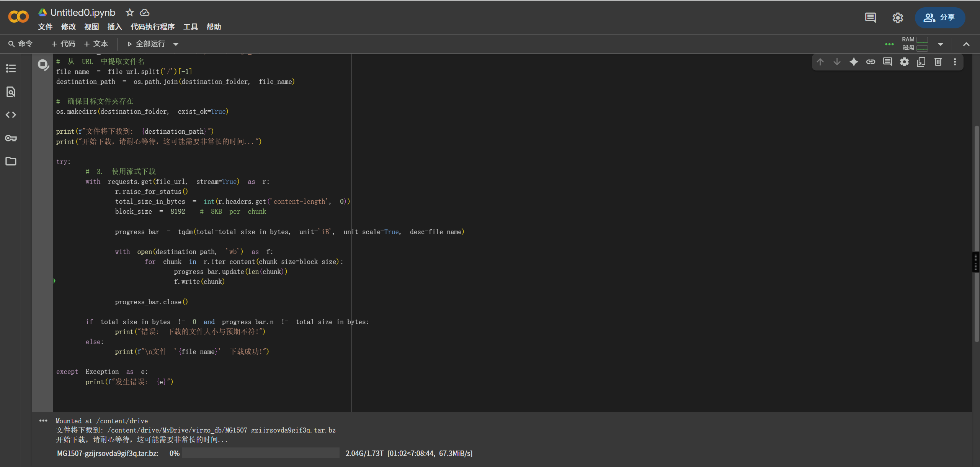Image resolution: width=980 pixels, height=467 pixels.
Task: Move the cell up
Action: pos(820,62)
